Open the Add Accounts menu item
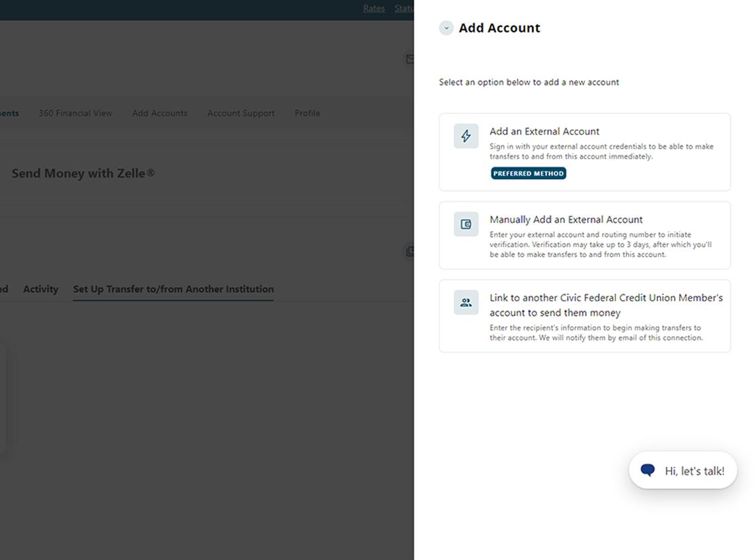754x560 pixels. (160, 113)
